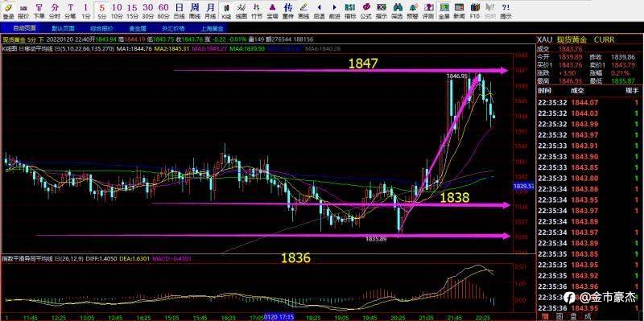Open the 综合报价 tab
The image size is (644, 321).
pyautogui.click(x=101, y=28)
